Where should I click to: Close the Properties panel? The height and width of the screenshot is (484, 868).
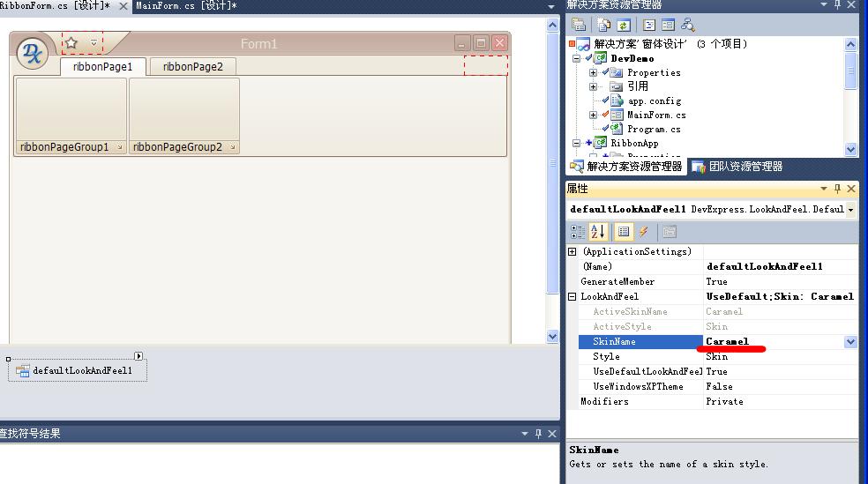coord(851,189)
